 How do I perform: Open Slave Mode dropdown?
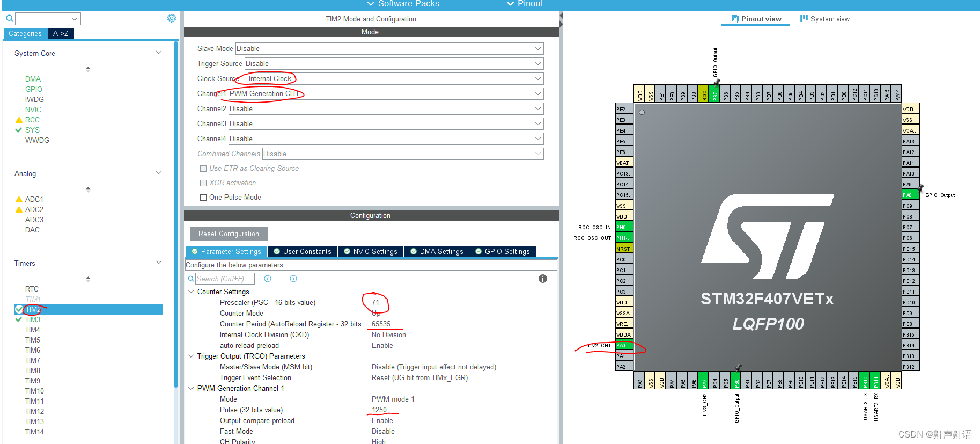pos(389,49)
